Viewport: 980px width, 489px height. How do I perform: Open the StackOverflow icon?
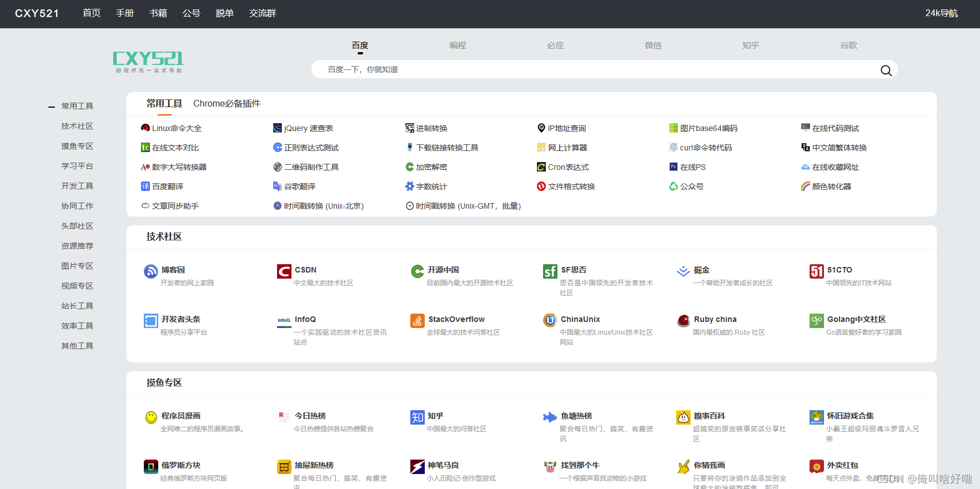(x=418, y=320)
